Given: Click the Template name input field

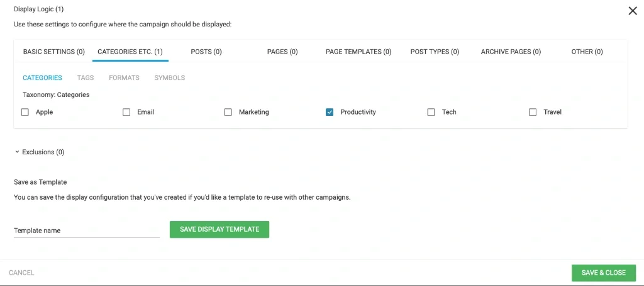Looking at the screenshot, I should click(86, 231).
